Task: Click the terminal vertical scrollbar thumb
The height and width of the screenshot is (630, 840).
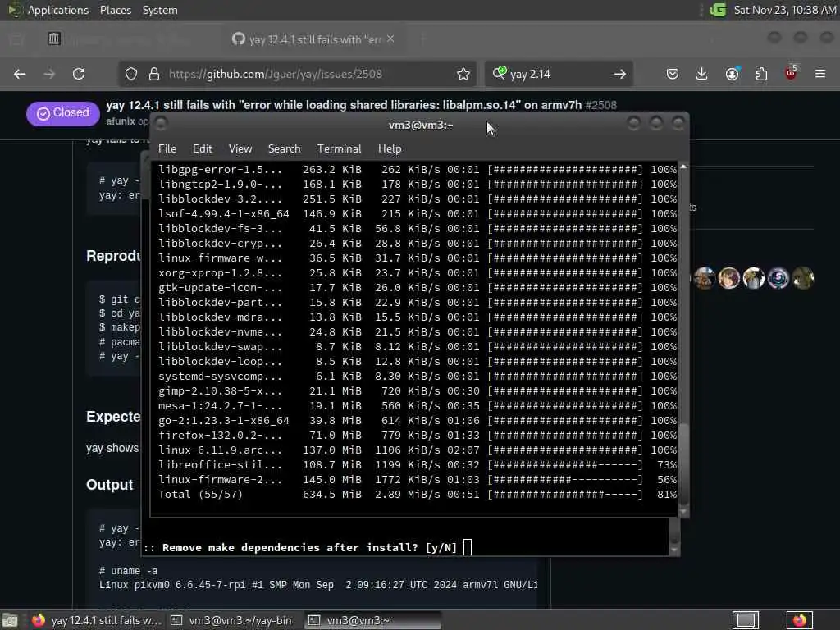Action: pyautogui.click(x=683, y=463)
